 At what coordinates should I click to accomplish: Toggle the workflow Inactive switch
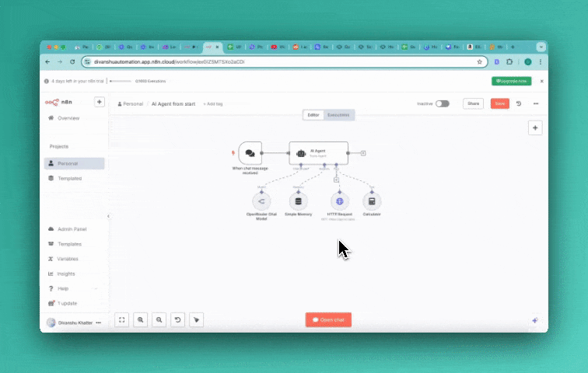[442, 103]
